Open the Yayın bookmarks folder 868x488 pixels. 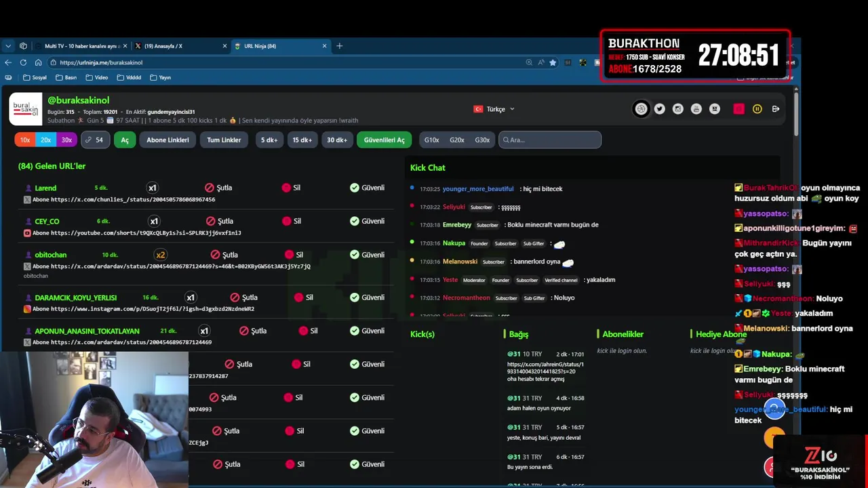pyautogui.click(x=160, y=77)
